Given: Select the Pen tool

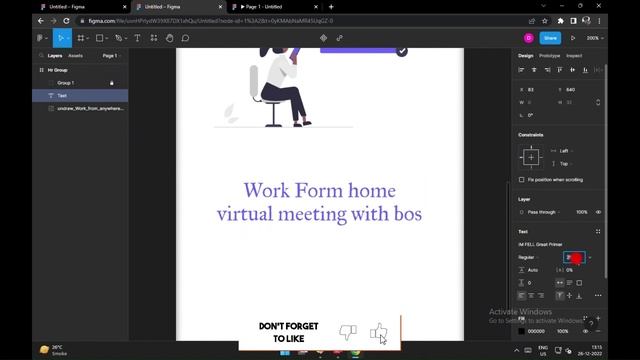Looking at the screenshot, I should 118,38.
